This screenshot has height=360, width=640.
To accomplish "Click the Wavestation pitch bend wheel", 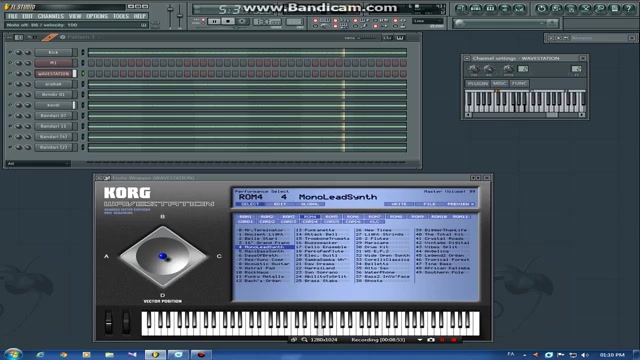I will [x=109, y=322].
